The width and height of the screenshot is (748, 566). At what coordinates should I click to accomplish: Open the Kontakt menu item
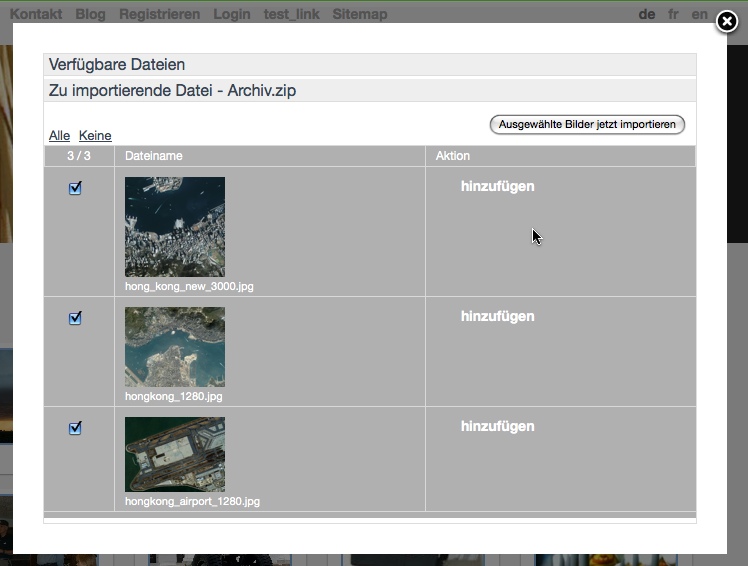click(x=36, y=14)
